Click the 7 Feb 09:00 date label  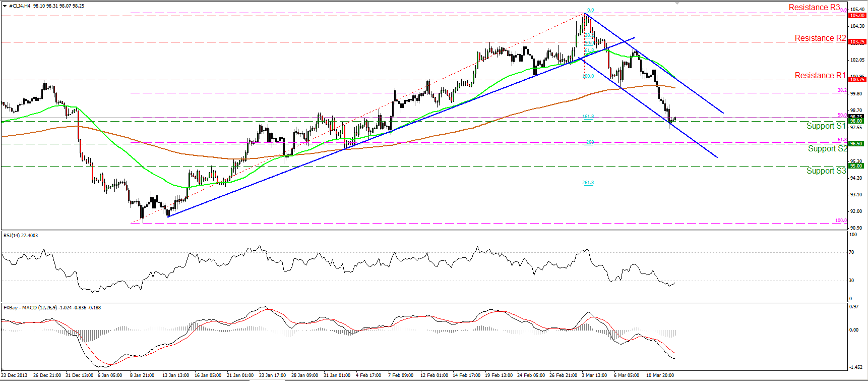click(401, 375)
